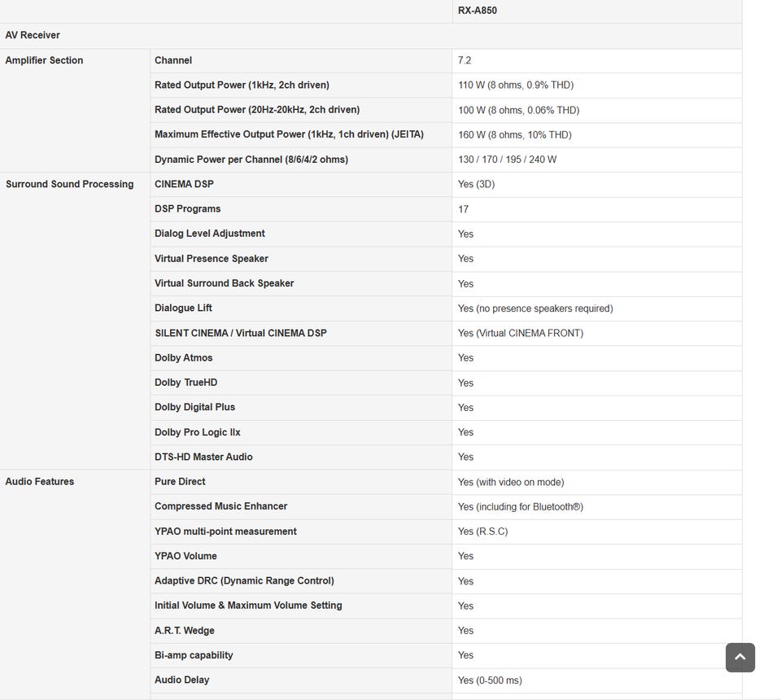This screenshot has height=700, width=781.
Task: Select the Audio Features section label
Action: (x=39, y=482)
